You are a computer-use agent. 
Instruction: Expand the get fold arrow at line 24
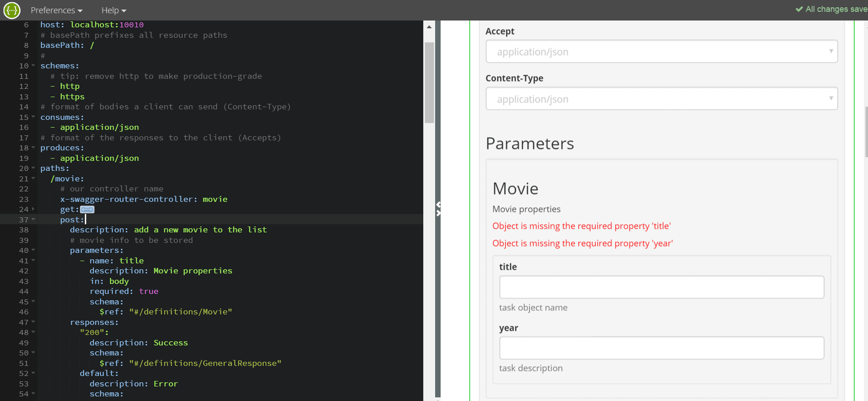click(x=33, y=209)
